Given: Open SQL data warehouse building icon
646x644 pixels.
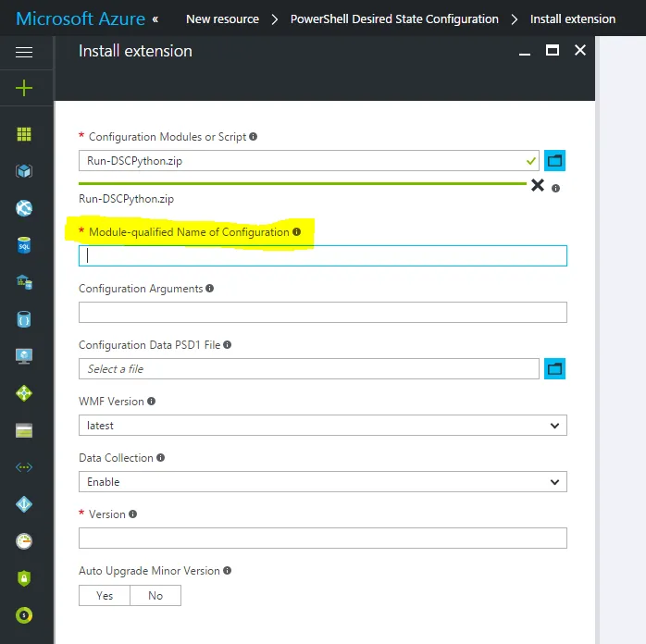Looking at the screenshot, I should click(24, 282).
